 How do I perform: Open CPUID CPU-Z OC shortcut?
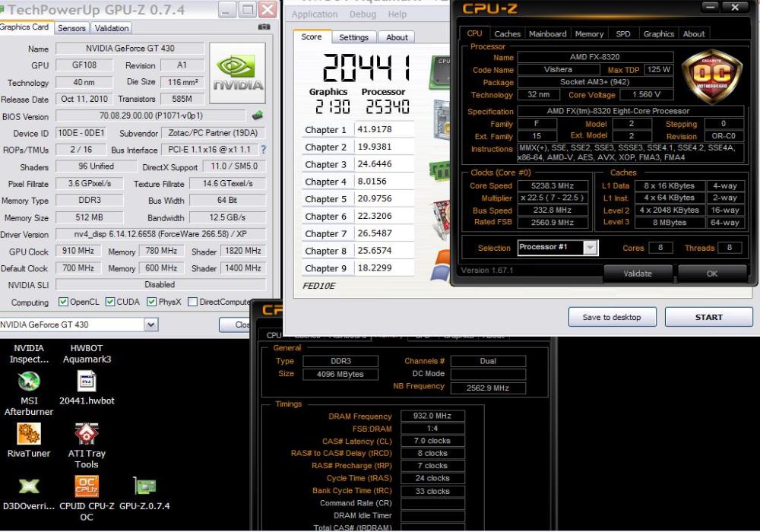[x=87, y=498]
